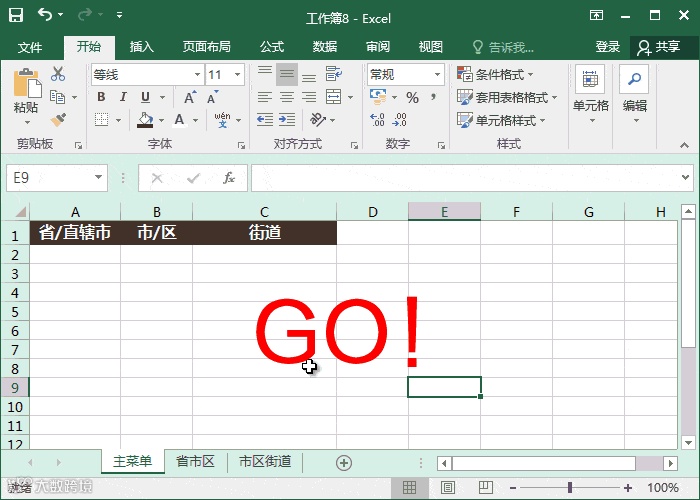Toggle italic formatting
700x500 pixels.
coord(123,97)
